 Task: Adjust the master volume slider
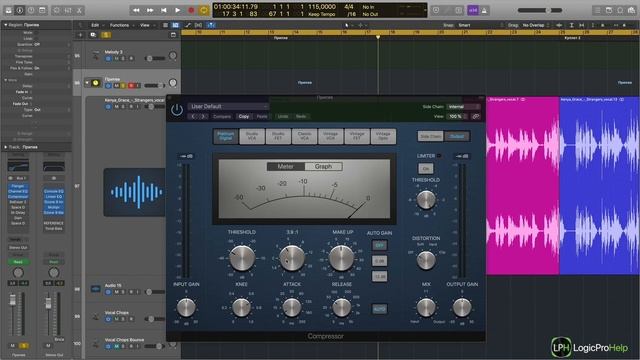point(540,10)
